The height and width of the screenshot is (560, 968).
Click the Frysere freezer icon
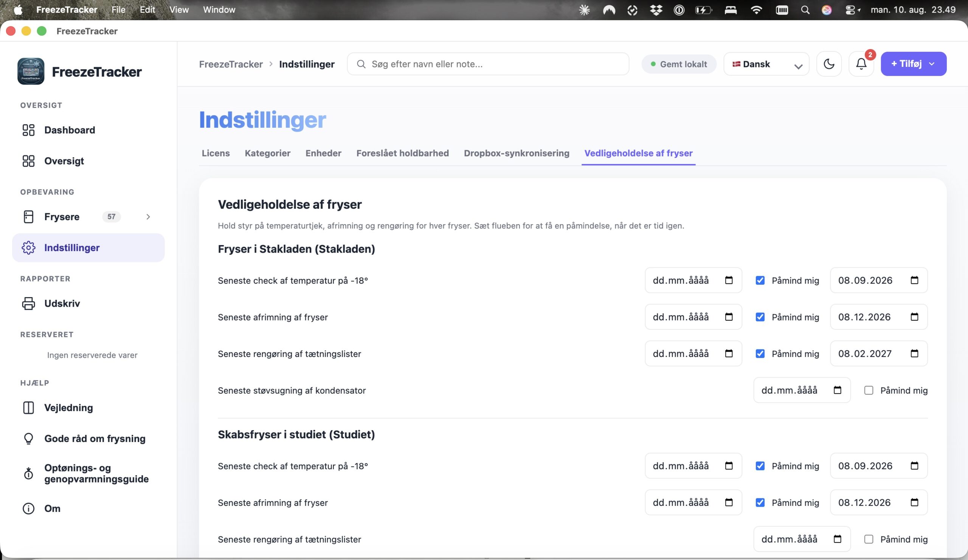click(x=28, y=217)
